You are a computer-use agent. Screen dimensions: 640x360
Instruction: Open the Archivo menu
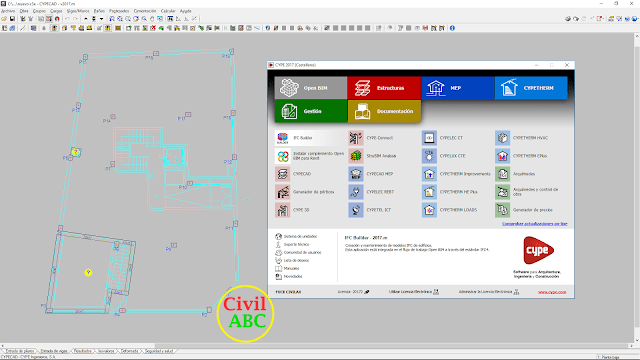coord(8,11)
